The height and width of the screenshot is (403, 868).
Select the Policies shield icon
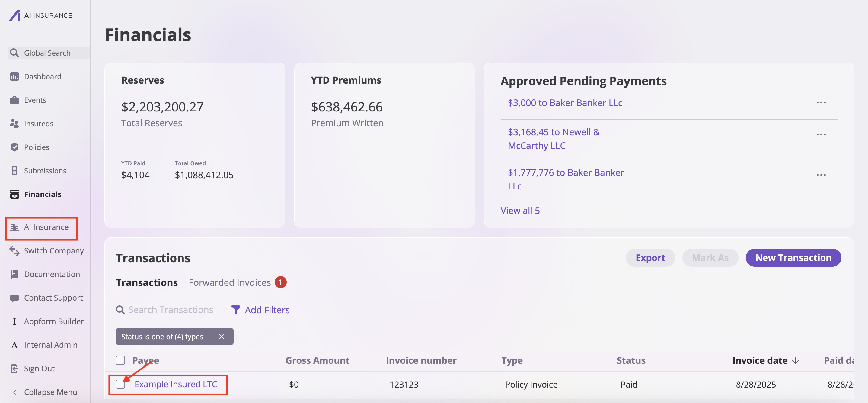[14, 147]
